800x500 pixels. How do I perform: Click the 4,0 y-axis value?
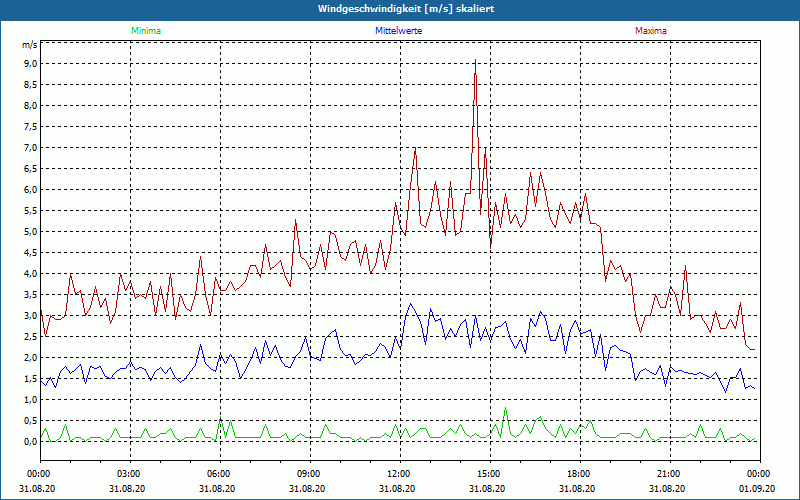[x=30, y=273]
